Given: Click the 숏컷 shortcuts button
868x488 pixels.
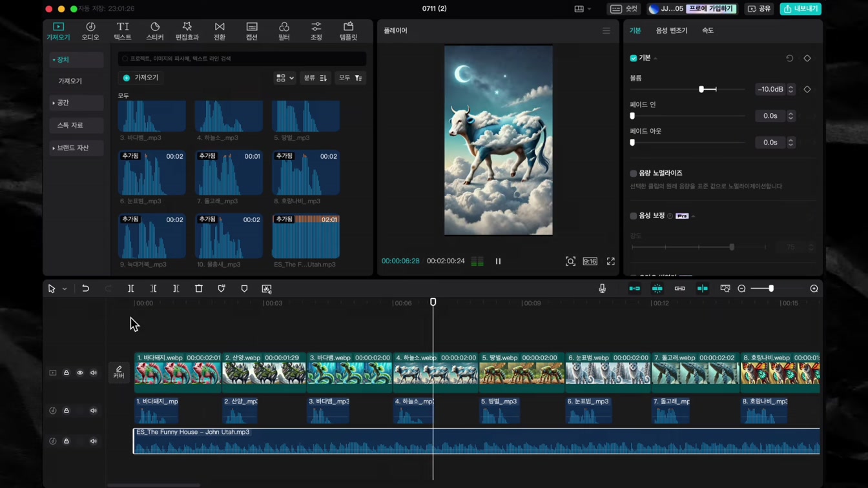Looking at the screenshot, I should pyautogui.click(x=624, y=9).
